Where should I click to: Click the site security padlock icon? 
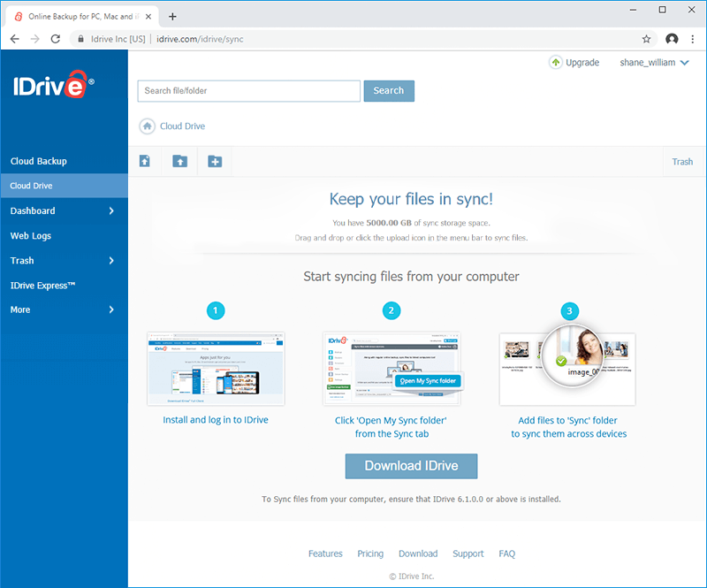tap(80, 38)
